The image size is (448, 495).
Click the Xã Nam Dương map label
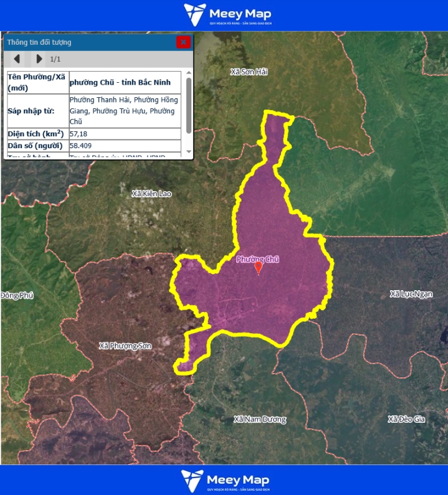[x=260, y=420]
